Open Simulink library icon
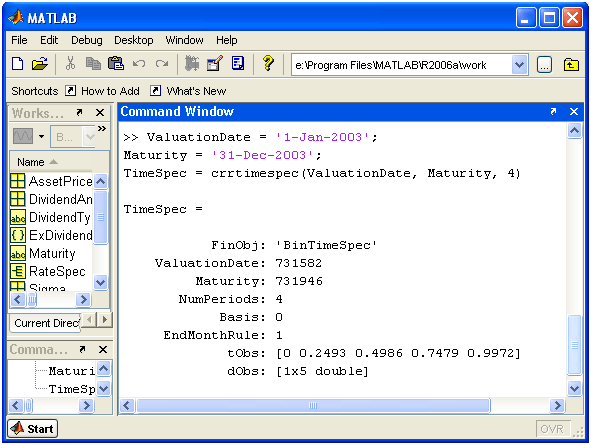 pyautogui.click(x=192, y=63)
